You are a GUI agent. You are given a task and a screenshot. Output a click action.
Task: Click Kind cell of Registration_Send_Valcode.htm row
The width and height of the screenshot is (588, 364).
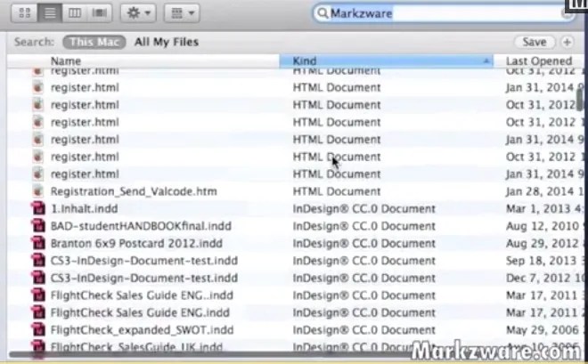pos(337,191)
